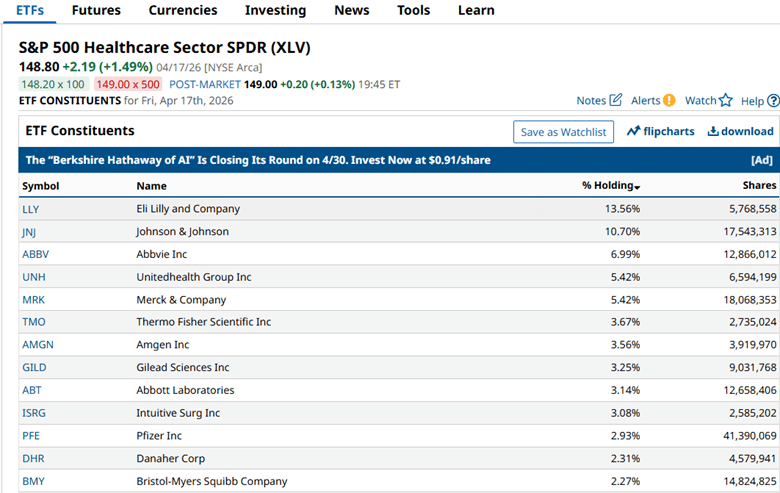Image resolution: width=780 pixels, height=493 pixels.
Task: Open the DHR symbol link
Action: point(33,459)
